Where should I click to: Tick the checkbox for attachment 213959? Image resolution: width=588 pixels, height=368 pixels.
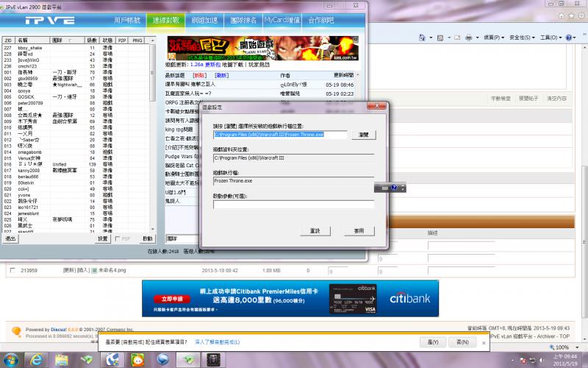(x=12, y=270)
